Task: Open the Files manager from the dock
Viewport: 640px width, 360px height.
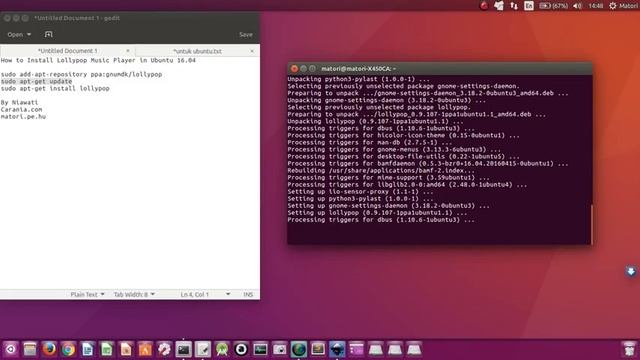Action: tap(30, 349)
